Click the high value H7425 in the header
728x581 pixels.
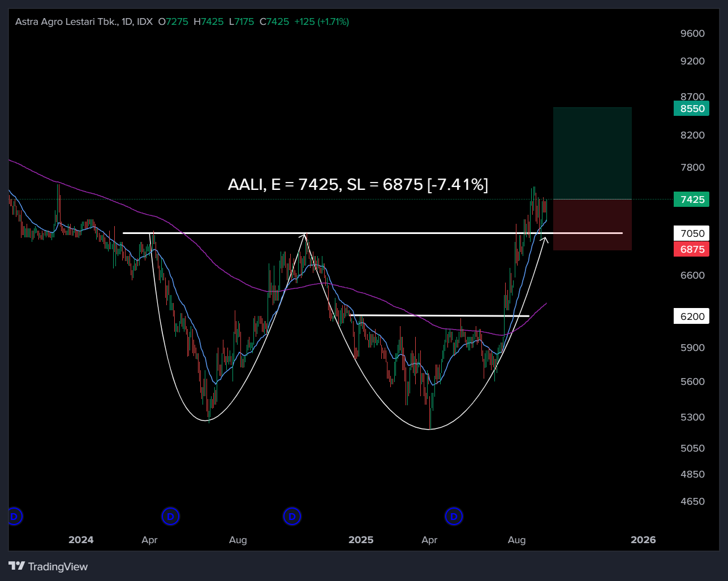click(x=209, y=21)
